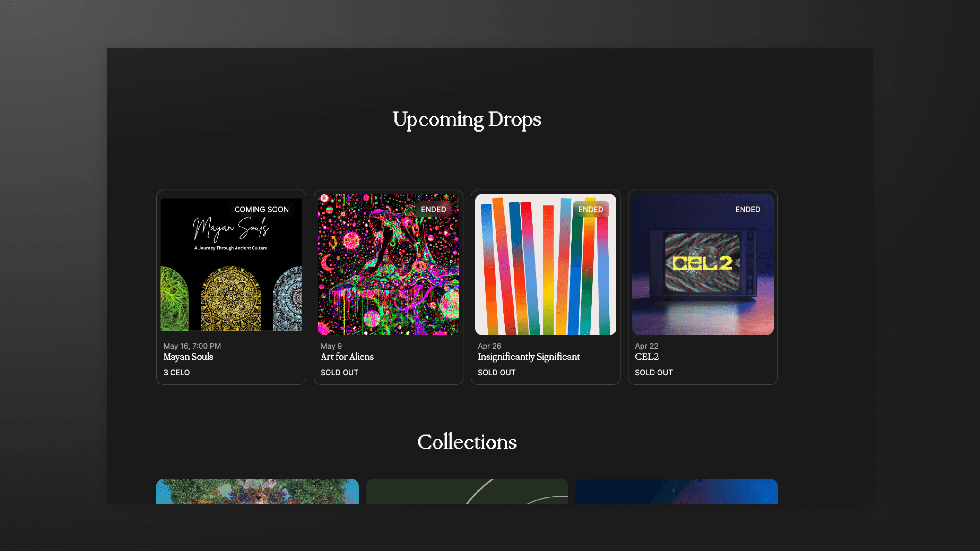Open the CEL2 title link
The height and width of the screenshot is (551, 980).
click(646, 357)
